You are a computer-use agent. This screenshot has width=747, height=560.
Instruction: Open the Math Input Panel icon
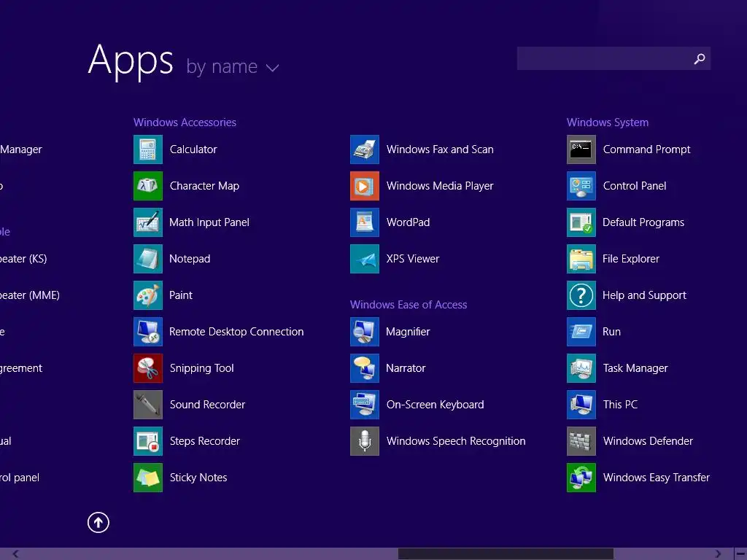[147, 222]
